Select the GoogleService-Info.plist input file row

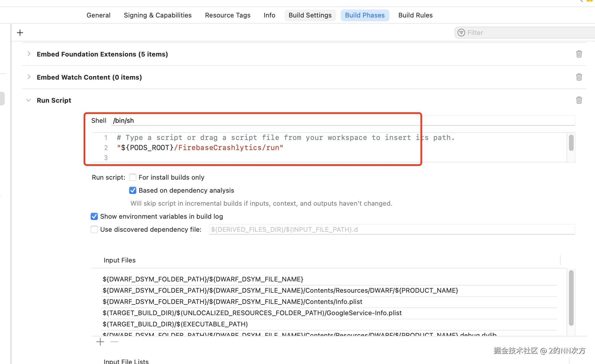252,313
